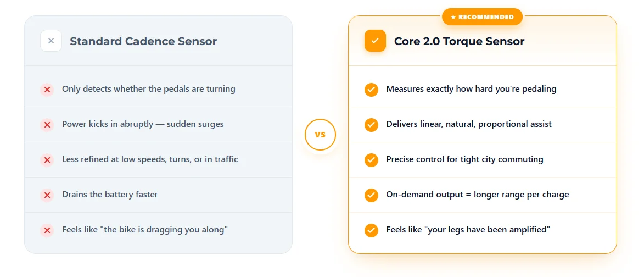This screenshot has height=277, width=644.
Task: Click 'Measures exactly how hard you're pedaling' text
Action: (x=471, y=89)
